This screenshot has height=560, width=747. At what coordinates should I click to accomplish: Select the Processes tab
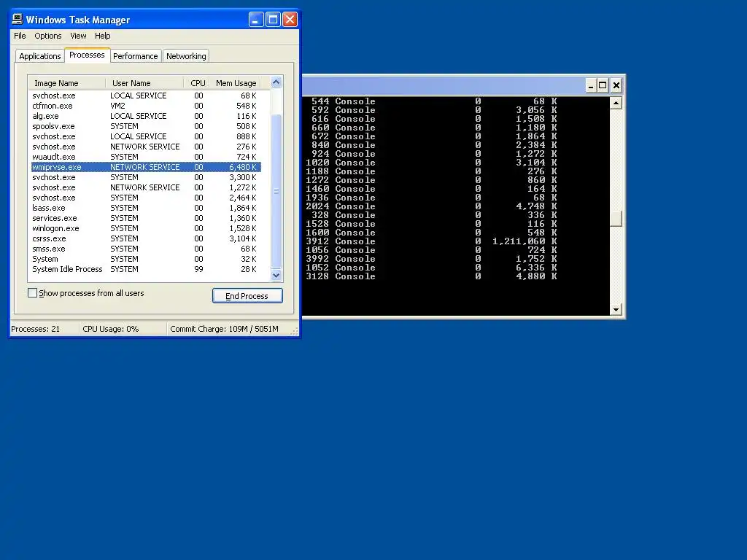click(87, 55)
